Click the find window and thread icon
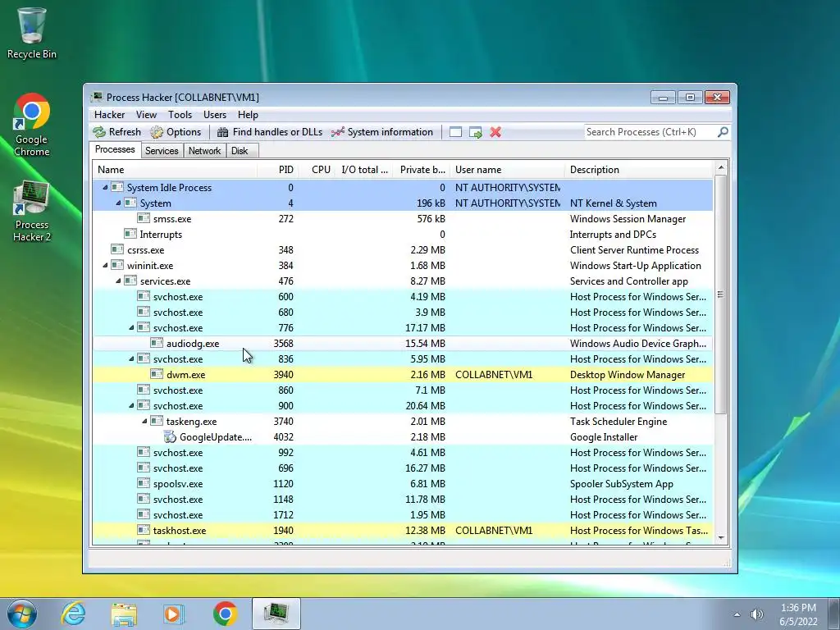840x630 pixels. point(475,132)
